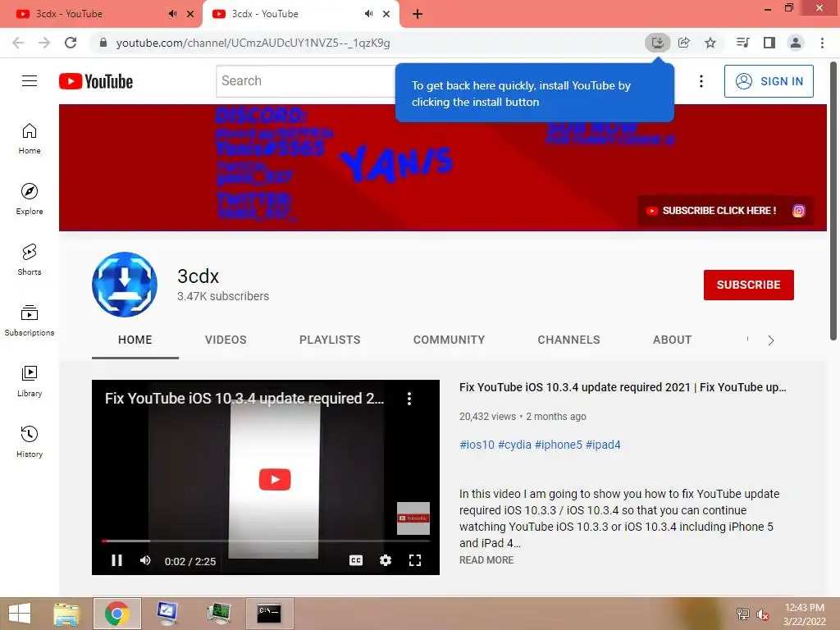Click the subscribe watermark in video corner
Image resolution: width=840 pixels, height=630 pixels.
(x=413, y=518)
